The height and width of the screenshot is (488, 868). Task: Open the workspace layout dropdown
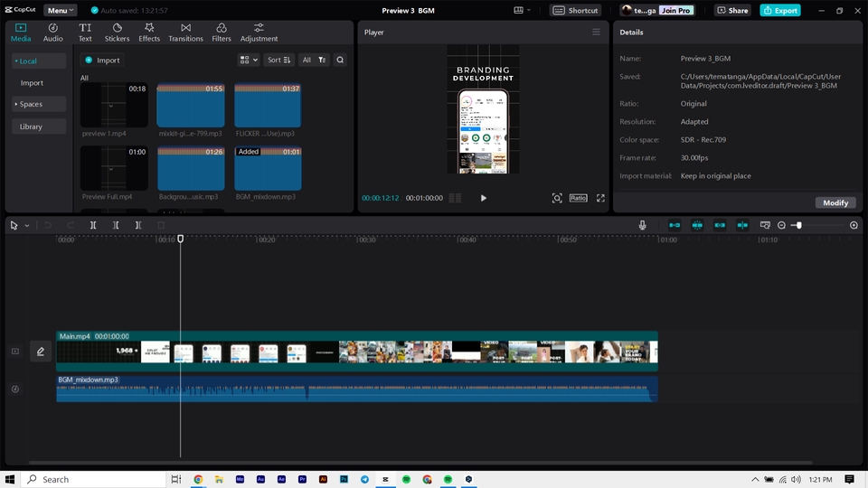pos(522,11)
